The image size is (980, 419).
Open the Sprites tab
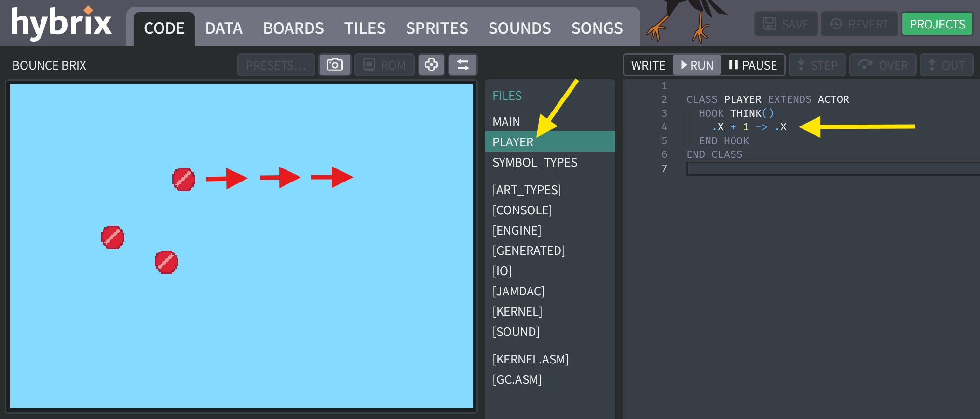tap(437, 28)
